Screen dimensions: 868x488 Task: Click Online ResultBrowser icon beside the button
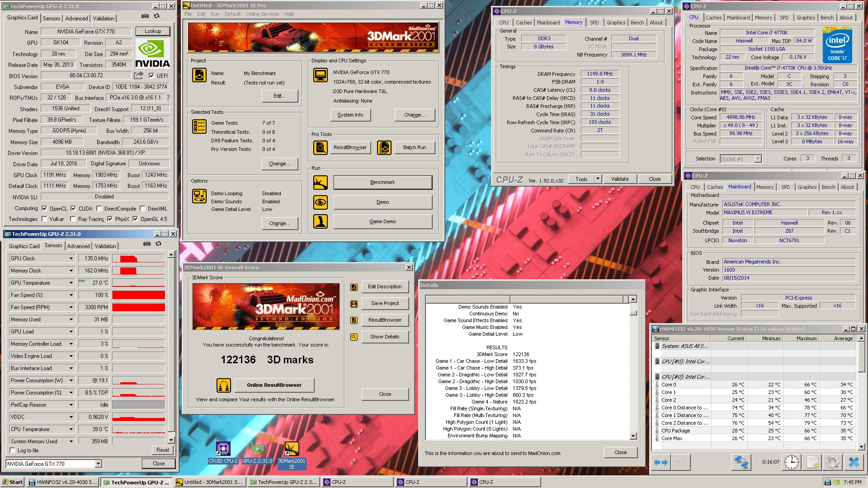(x=224, y=385)
